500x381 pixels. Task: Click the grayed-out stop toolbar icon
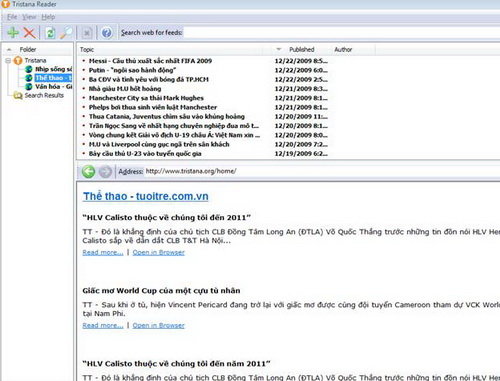click(x=87, y=33)
